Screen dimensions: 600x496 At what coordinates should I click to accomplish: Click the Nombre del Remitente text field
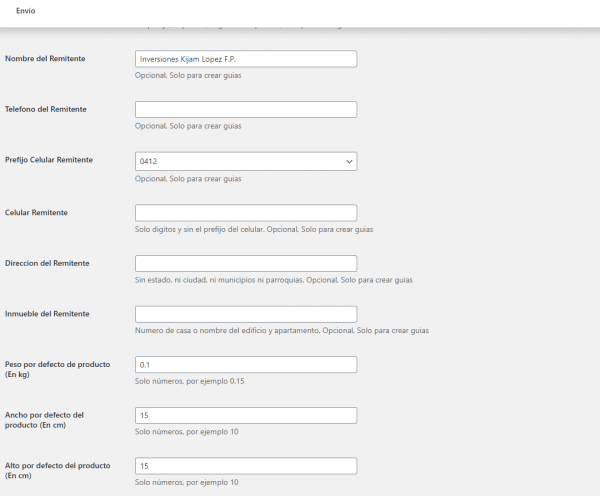click(246, 59)
